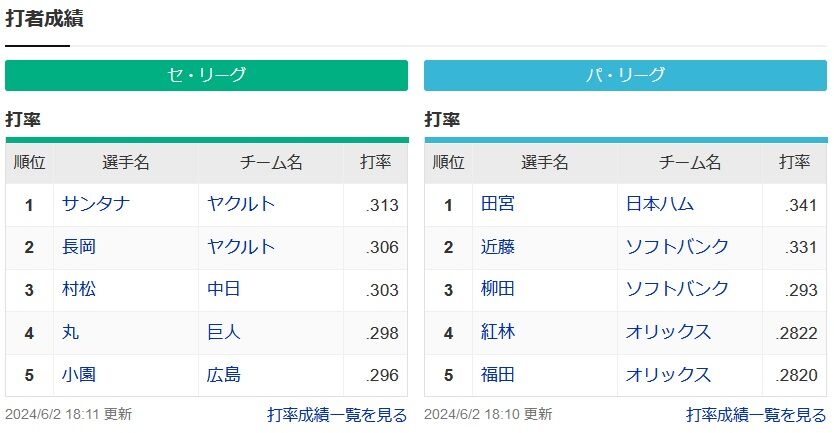Open player サンタナ link
The height and width of the screenshot is (433, 834).
95,205
